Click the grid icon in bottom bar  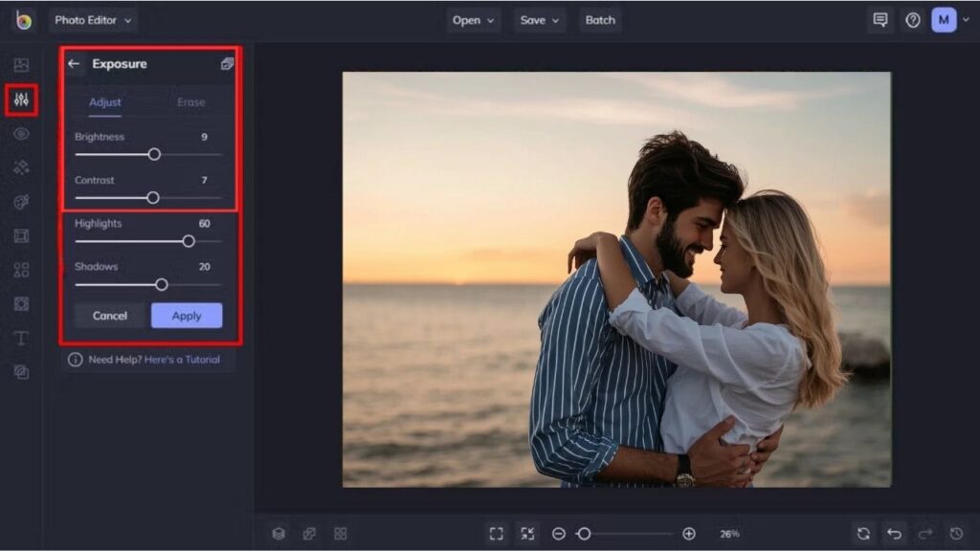pyautogui.click(x=340, y=534)
